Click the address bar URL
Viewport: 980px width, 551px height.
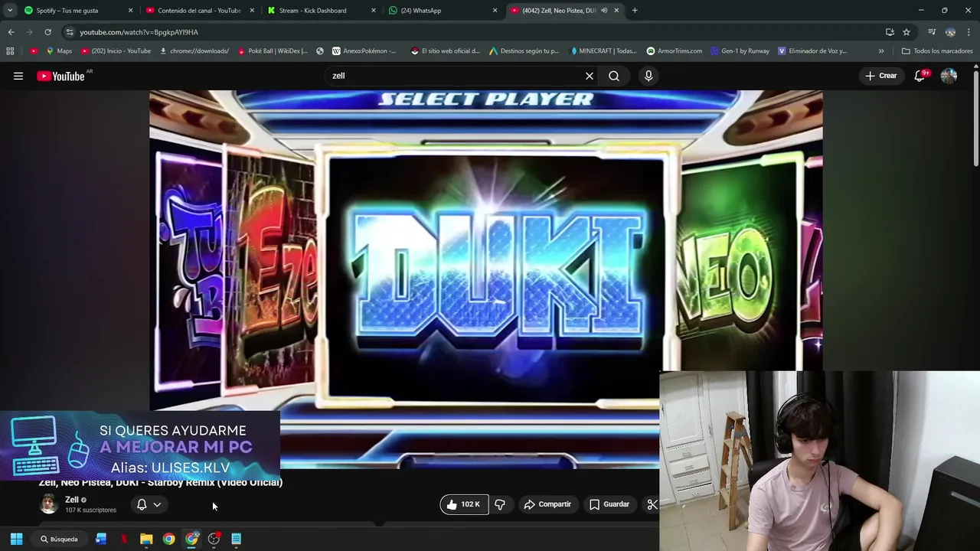139,32
